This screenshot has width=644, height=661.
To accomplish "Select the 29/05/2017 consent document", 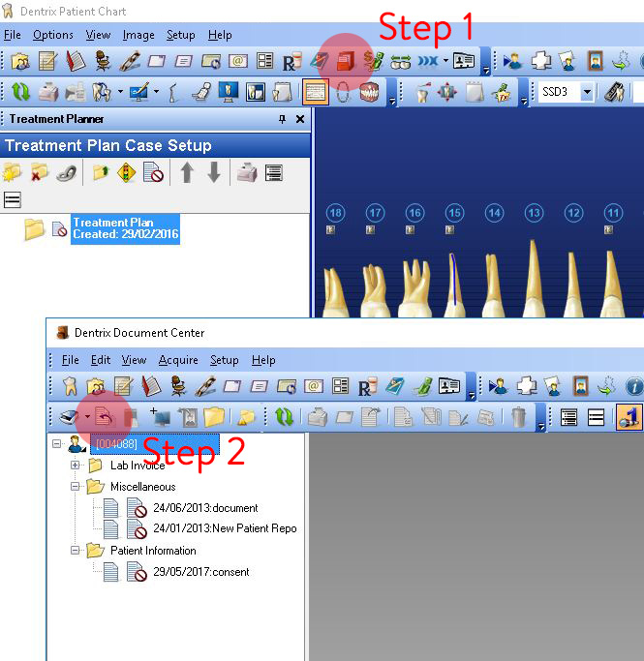I will click(x=200, y=572).
